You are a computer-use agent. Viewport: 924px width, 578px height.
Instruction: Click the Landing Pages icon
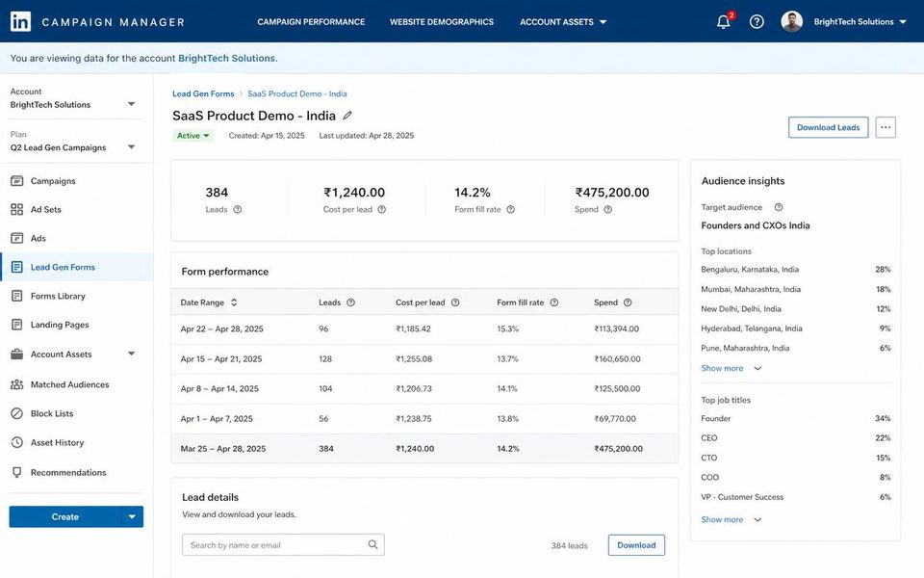[17, 325]
